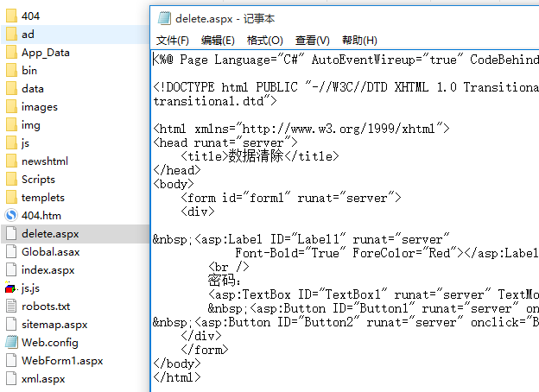The height and width of the screenshot is (392, 539).
Task: Select the bin folder icon
Action: [11, 70]
